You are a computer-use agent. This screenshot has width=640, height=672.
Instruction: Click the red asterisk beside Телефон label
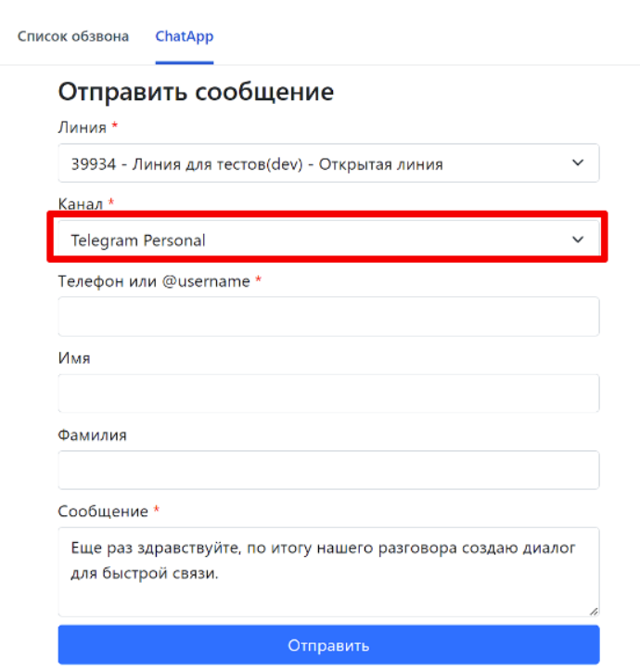[259, 280]
